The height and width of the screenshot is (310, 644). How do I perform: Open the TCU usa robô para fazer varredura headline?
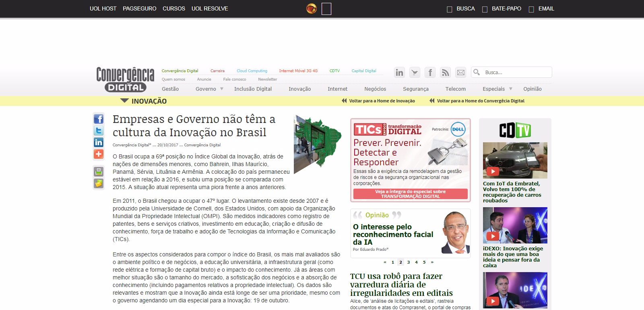tap(401, 285)
